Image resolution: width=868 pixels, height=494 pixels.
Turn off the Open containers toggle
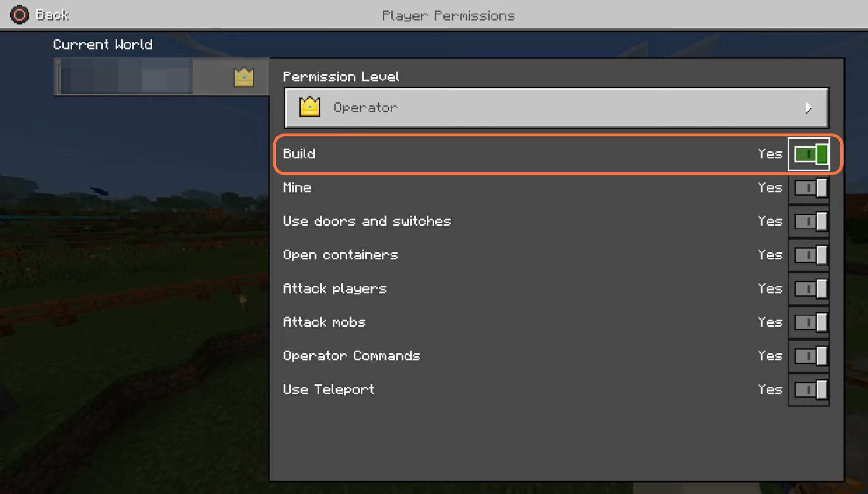click(810, 255)
